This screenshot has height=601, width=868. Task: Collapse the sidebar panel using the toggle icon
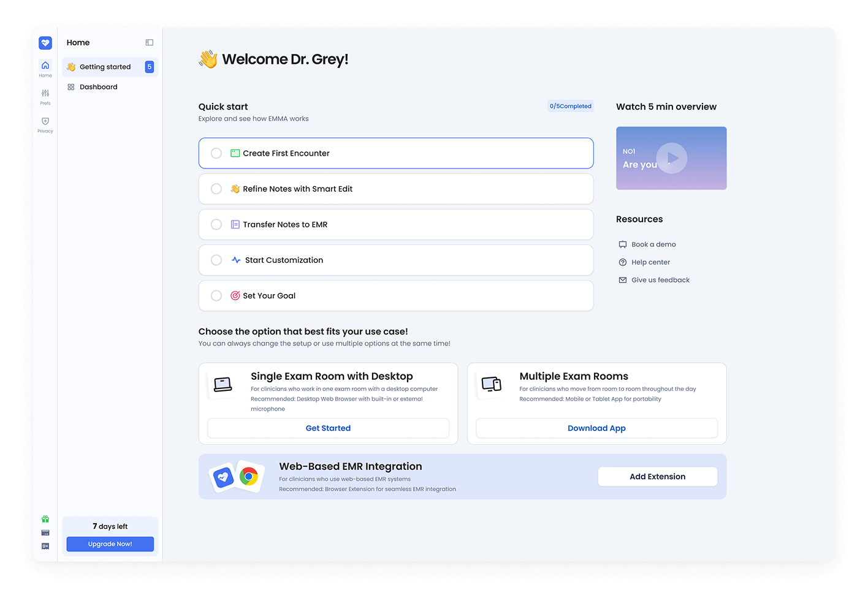(149, 43)
